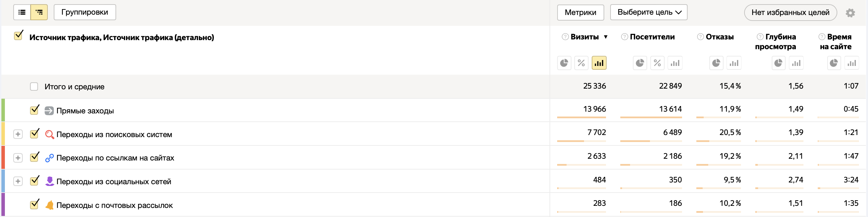Image resolution: width=868 pixels, height=217 pixels.
Task: Click the Метрики button
Action: tap(580, 13)
